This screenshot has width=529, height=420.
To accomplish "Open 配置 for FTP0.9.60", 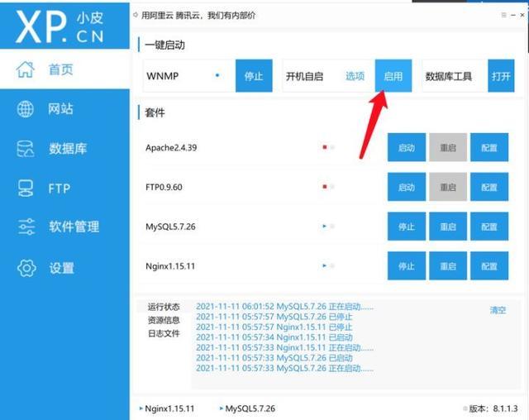I will pyautogui.click(x=489, y=187).
